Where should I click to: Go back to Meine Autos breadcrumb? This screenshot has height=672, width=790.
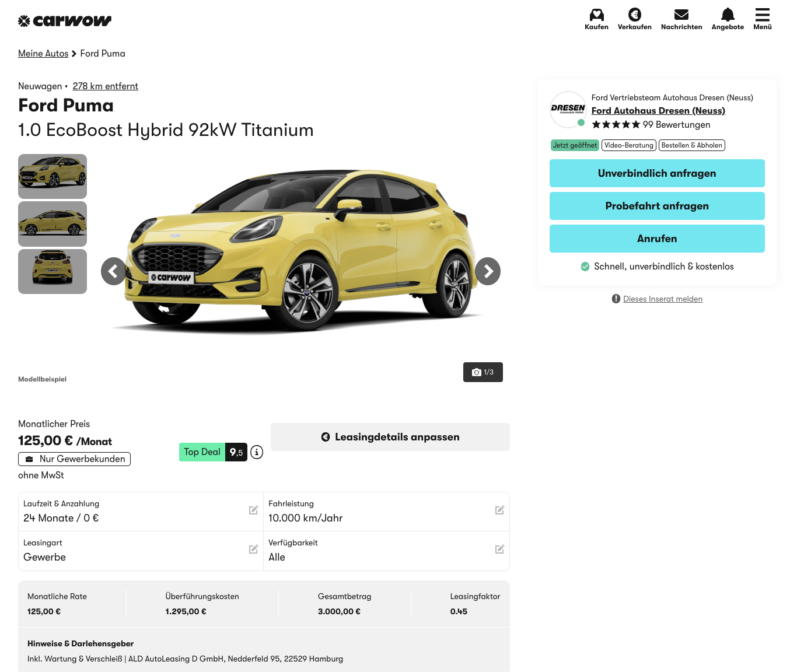click(x=43, y=54)
